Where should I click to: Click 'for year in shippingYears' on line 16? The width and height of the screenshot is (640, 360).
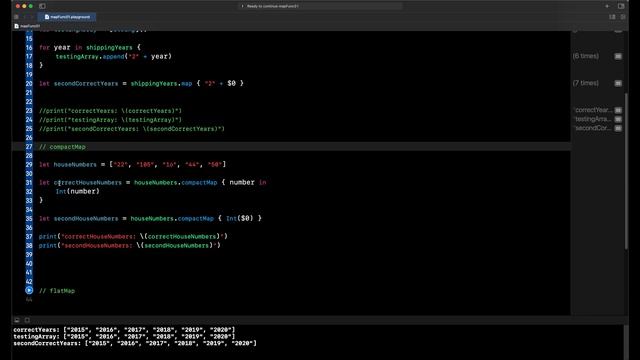tap(86, 47)
